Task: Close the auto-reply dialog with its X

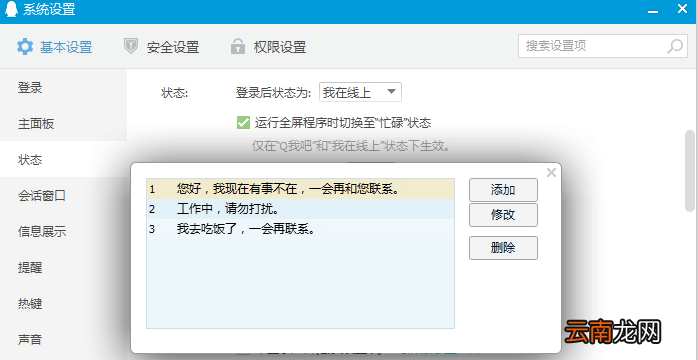Action: point(551,173)
